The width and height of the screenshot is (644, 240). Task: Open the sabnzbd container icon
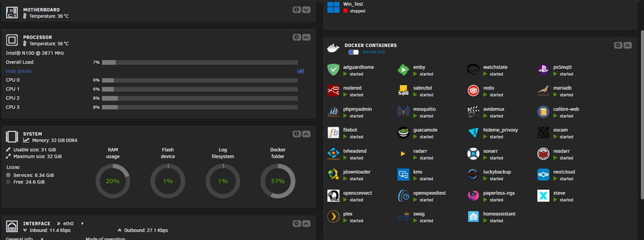(403, 91)
